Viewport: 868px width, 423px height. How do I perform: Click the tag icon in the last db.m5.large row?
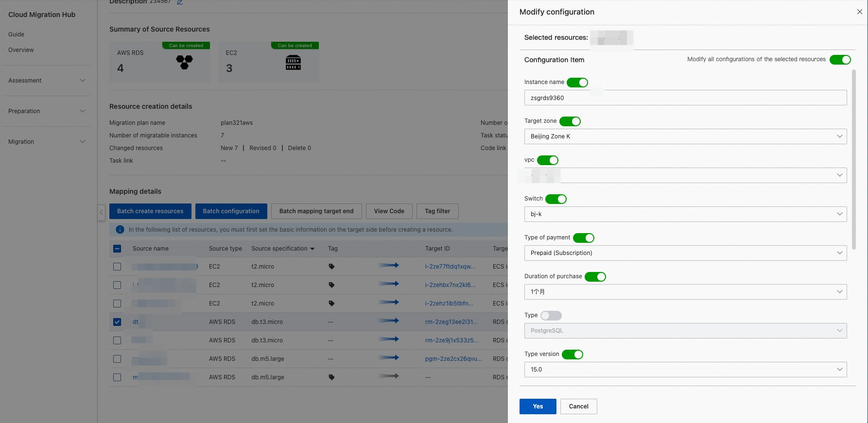click(331, 377)
